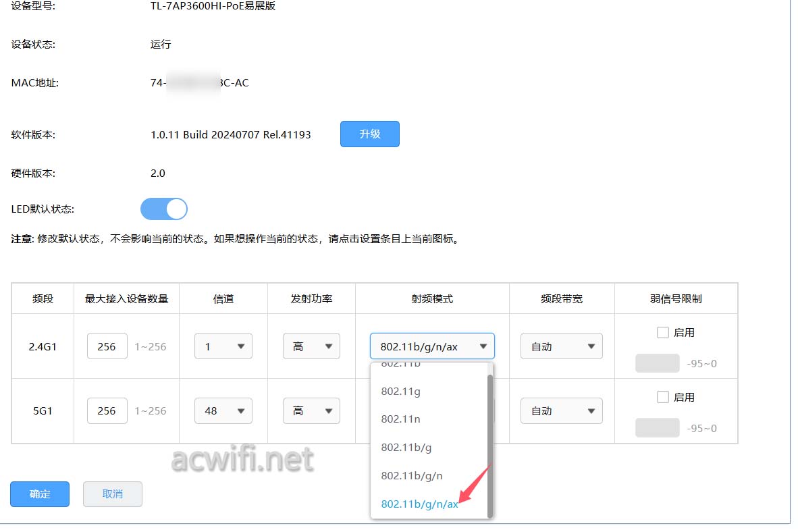Click the mode list scrollbar
Image resolution: width=798 pixels, height=532 pixels.
tap(490, 446)
